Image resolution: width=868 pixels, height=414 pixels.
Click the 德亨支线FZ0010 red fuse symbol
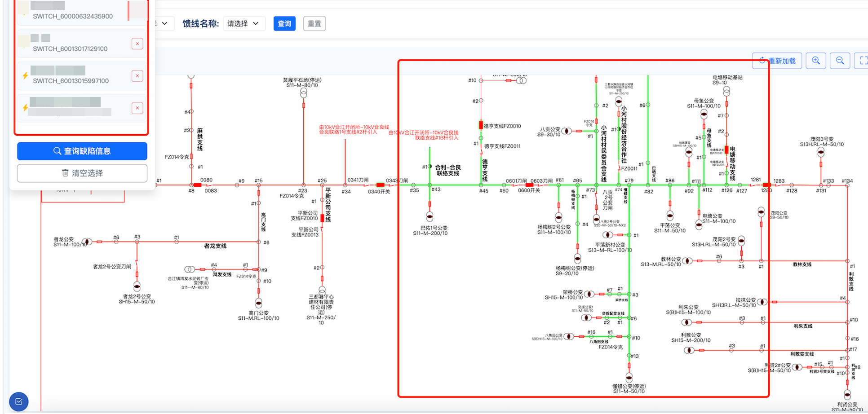[481, 125]
